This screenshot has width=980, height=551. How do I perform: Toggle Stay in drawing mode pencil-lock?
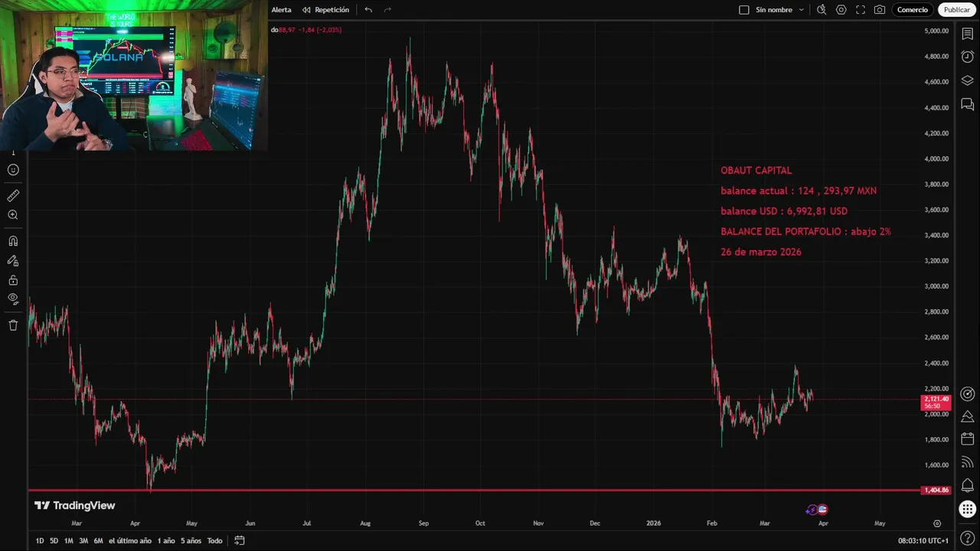coord(13,260)
